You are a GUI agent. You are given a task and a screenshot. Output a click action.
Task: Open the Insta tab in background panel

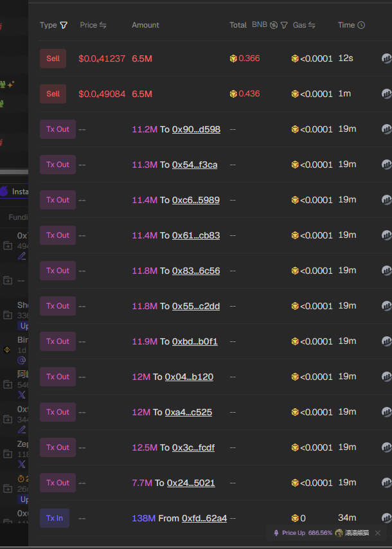tap(14, 191)
